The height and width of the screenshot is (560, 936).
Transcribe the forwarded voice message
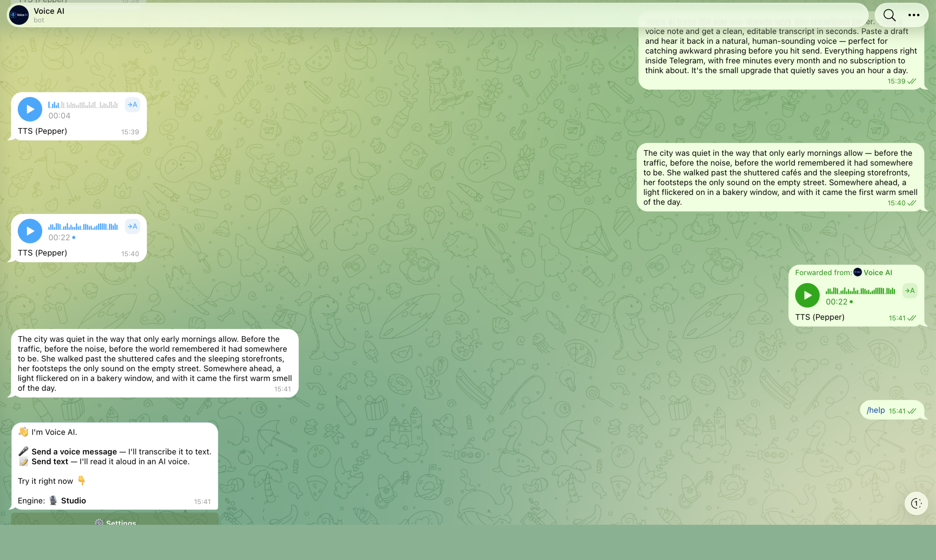click(910, 291)
